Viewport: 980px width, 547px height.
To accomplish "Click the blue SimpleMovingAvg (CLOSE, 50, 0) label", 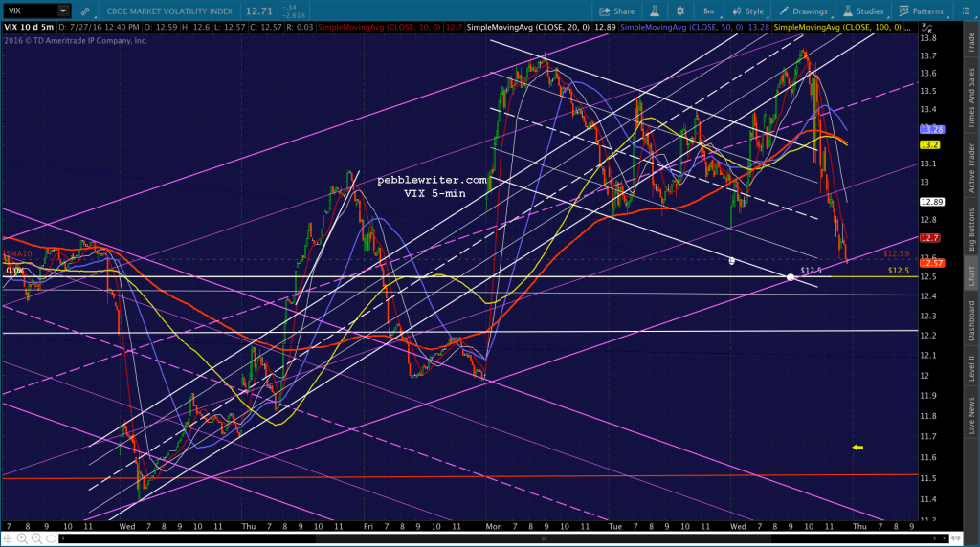I will [681, 28].
